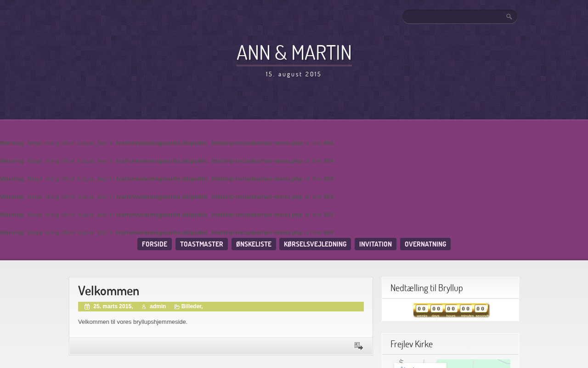This screenshot has height=368, width=588.
Task: Click the folder icon before Billeder
Action: point(177,307)
